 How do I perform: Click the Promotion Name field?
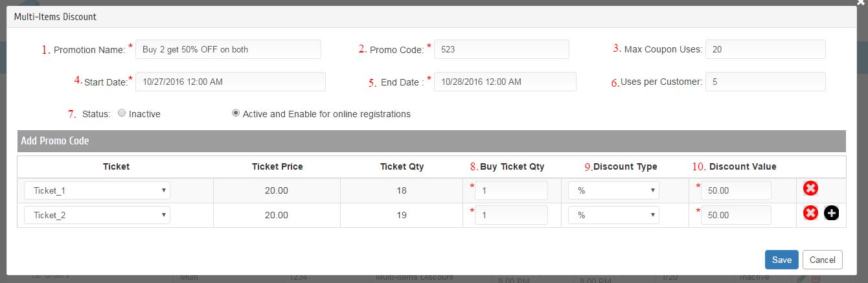[229, 49]
